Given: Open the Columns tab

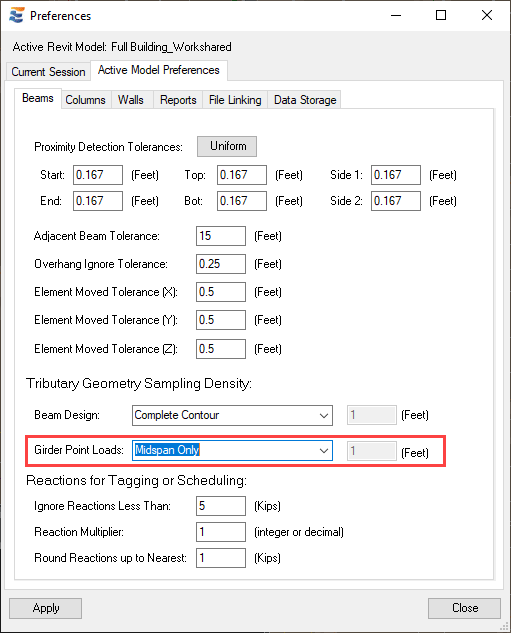Looking at the screenshot, I should [85, 100].
